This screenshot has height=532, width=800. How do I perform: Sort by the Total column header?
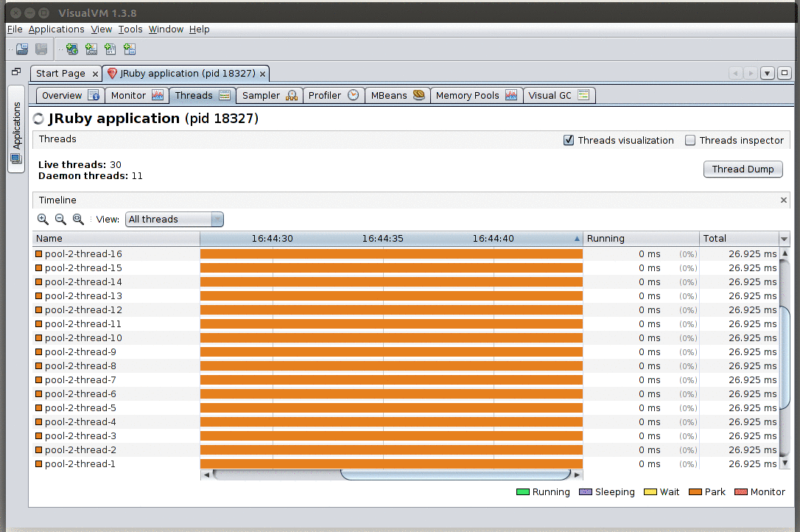pos(740,239)
